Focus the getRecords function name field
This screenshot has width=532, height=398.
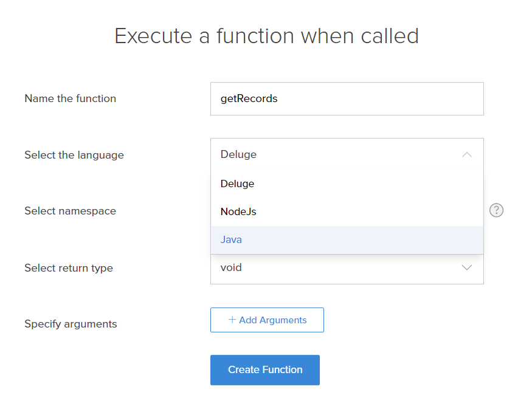[x=347, y=98]
